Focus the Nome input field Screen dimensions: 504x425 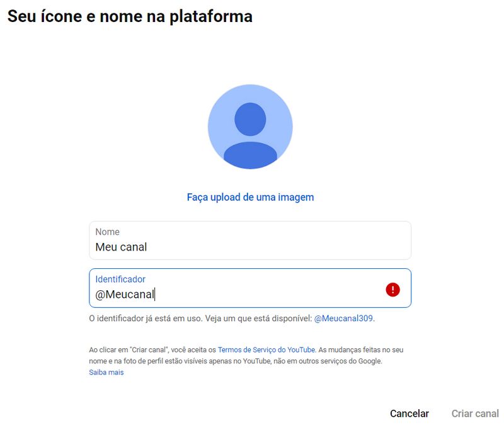250,241
